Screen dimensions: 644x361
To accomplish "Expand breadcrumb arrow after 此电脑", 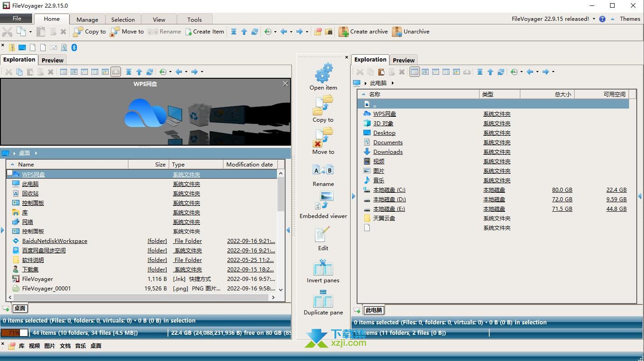I will [x=392, y=83].
